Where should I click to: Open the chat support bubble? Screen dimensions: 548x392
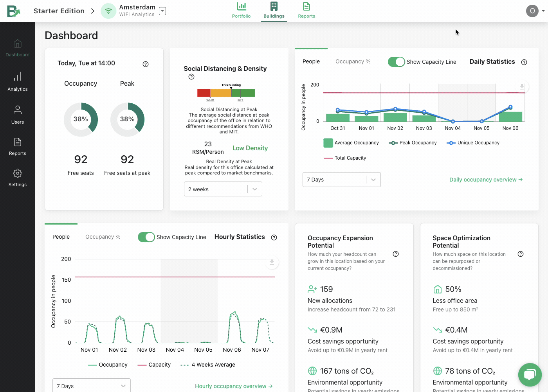530,374
